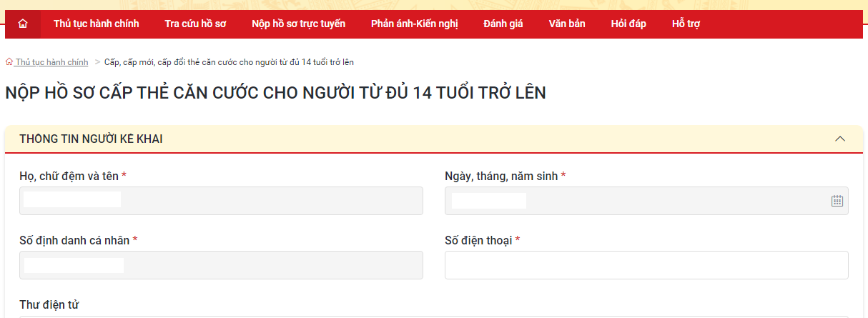Open the Hỏi đáp section
The image size is (868, 318).
(x=628, y=24)
